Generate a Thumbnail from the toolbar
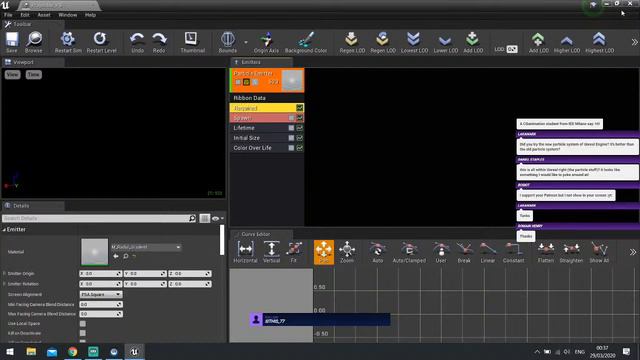 pos(192,42)
